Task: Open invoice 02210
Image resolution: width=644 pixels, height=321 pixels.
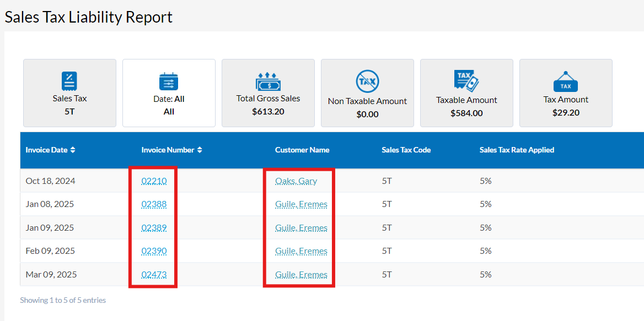Action: click(154, 181)
